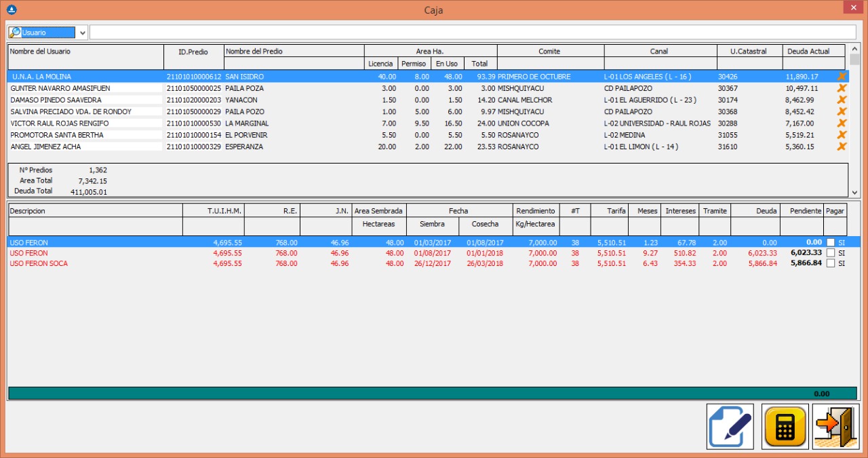Screen dimensions: 868x458
Task: Open window system menu icon in title bar
Action: tap(10, 9)
